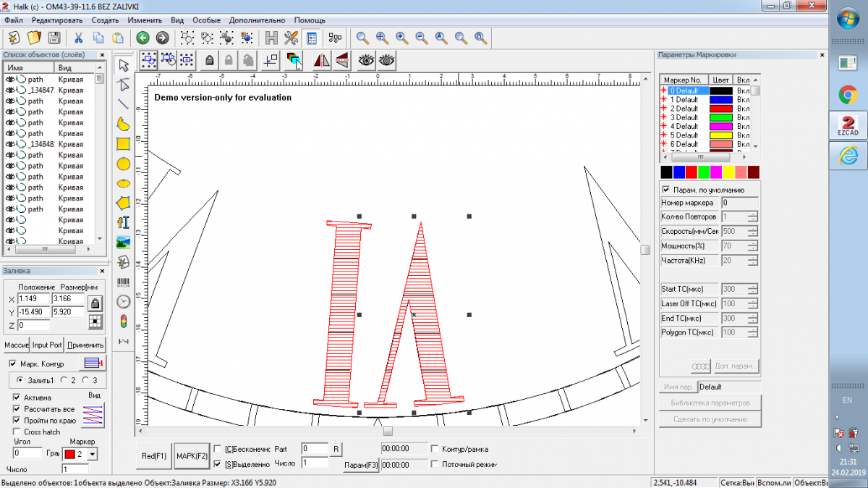
Task: Click the undo green arrow
Action: click(x=142, y=38)
